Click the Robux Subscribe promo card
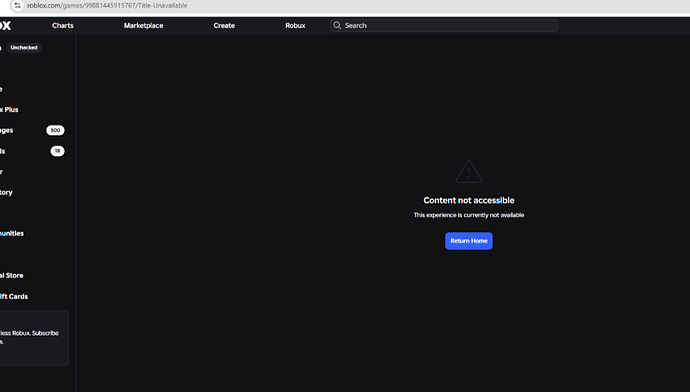The width and height of the screenshot is (690, 392). tap(34, 338)
